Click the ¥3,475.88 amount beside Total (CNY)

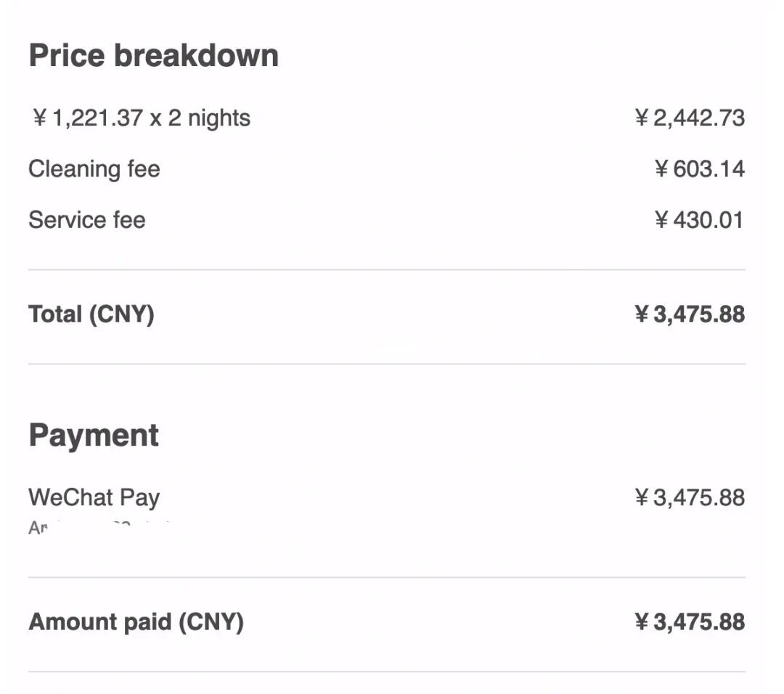[x=690, y=314]
